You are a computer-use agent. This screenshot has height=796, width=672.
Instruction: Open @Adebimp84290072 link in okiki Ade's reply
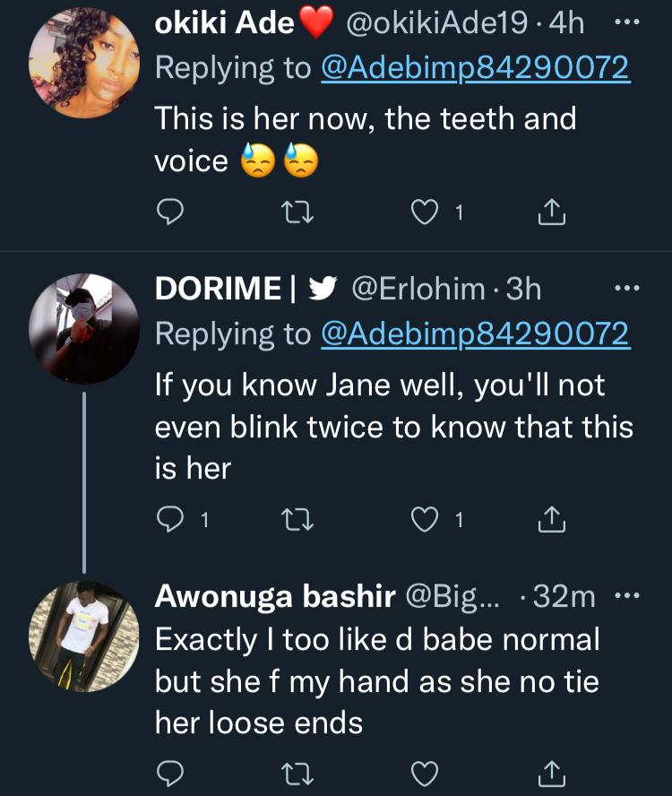[x=476, y=68]
